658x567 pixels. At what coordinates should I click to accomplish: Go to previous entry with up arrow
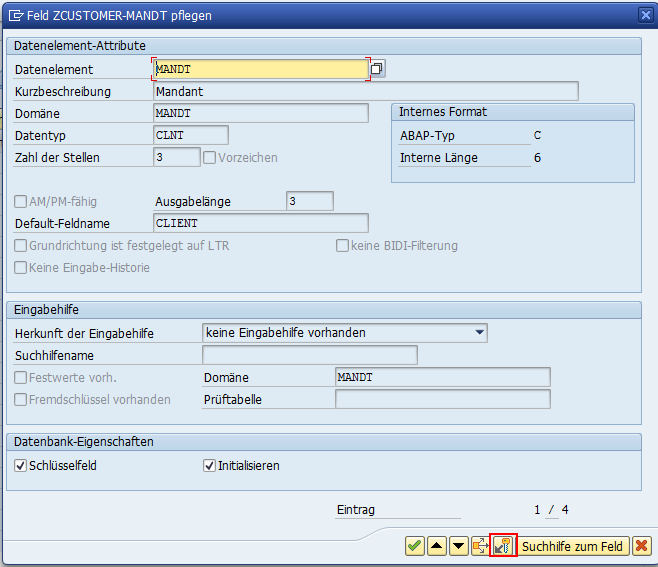(x=436, y=546)
